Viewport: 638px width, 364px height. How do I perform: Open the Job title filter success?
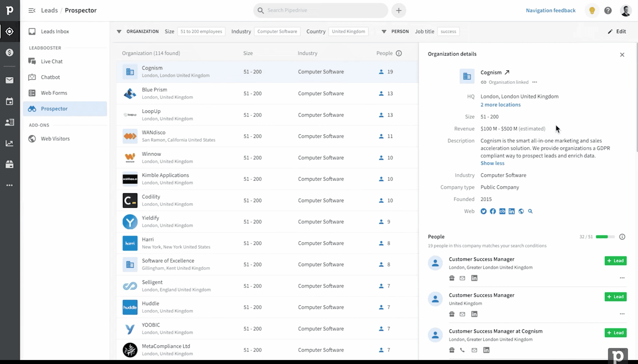[448, 31]
